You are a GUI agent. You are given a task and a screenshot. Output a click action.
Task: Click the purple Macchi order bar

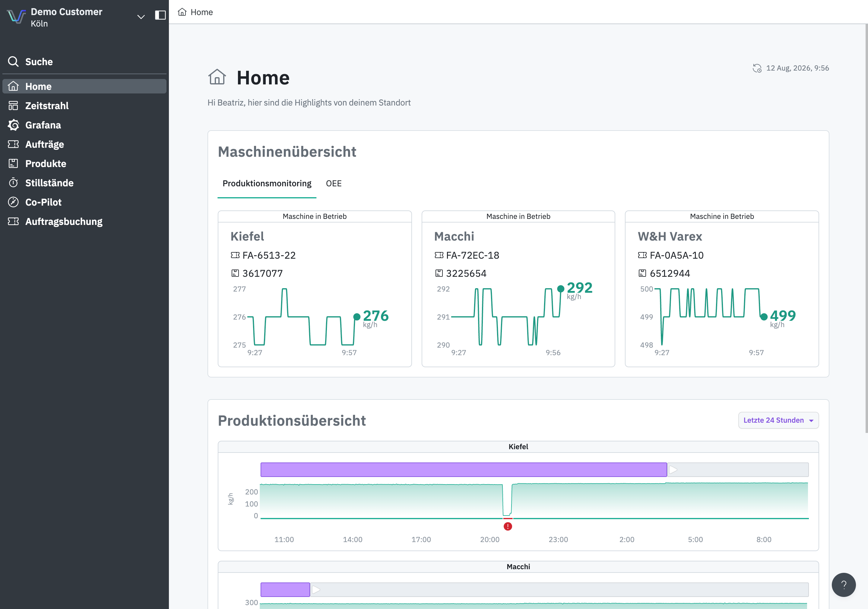285,589
